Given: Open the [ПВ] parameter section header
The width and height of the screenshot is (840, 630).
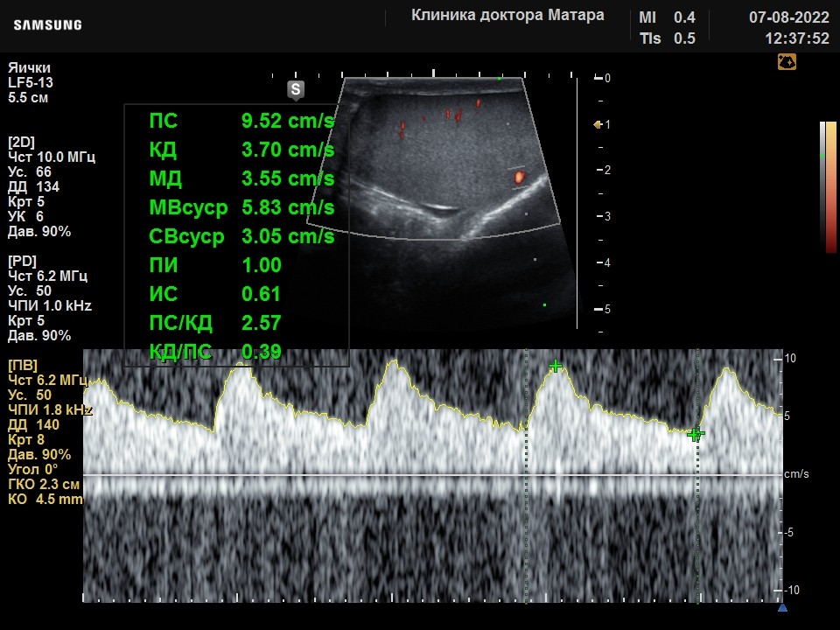Looking at the screenshot, I should (x=23, y=366).
